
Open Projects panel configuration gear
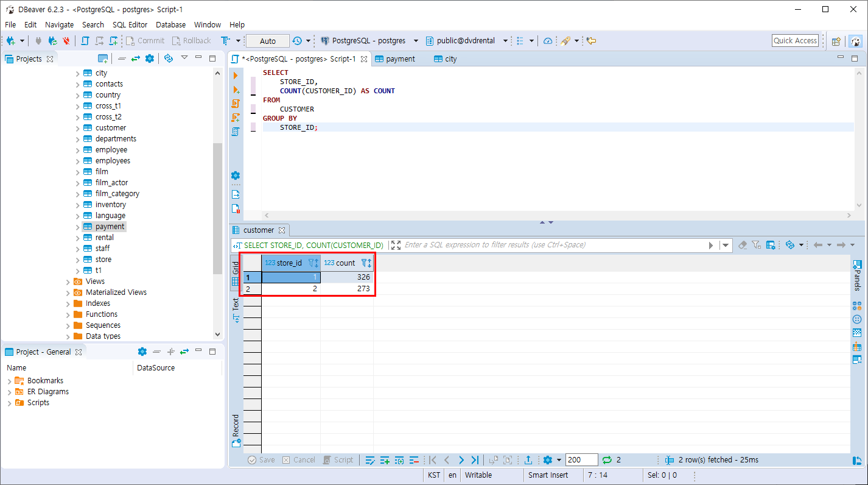coord(150,58)
